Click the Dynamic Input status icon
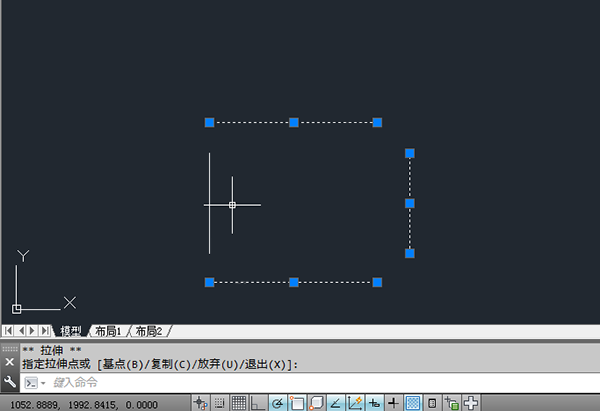Image resolution: width=600 pixels, height=411 pixels. (374, 403)
